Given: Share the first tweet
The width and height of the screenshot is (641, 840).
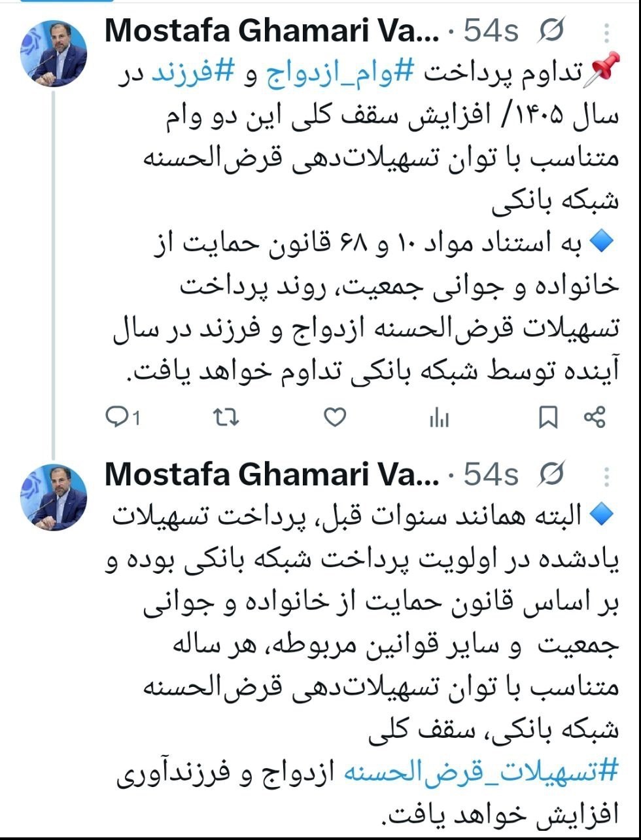Looking at the screenshot, I should coord(594,417).
